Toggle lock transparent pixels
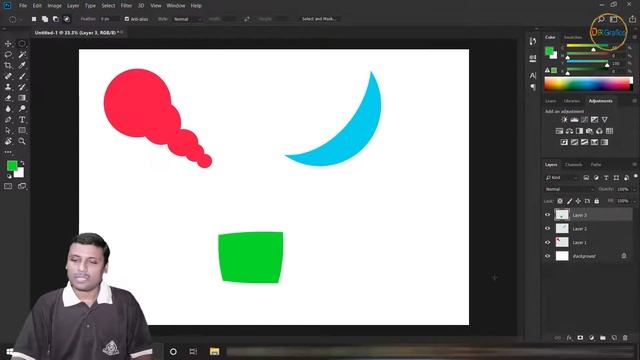Screen dimensions: 640x360 tap(560, 201)
